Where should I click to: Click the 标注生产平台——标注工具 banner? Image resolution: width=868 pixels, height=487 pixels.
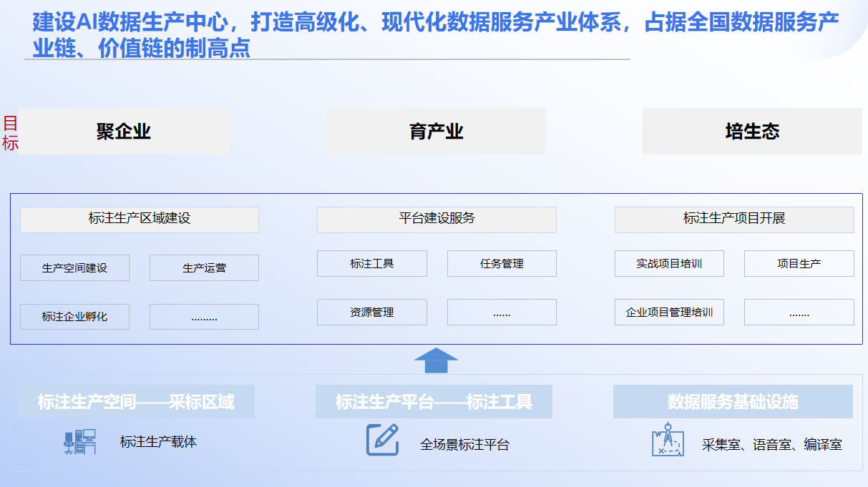click(x=434, y=402)
